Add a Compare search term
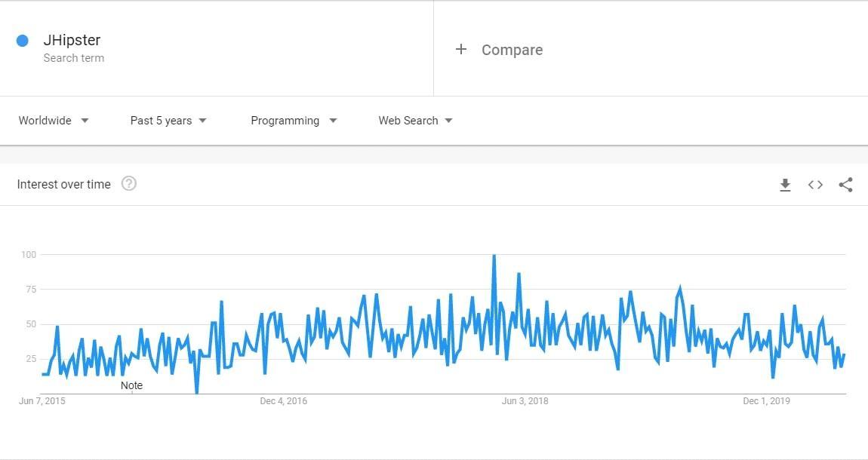Image resolution: width=868 pixels, height=460 pixels. [512, 50]
